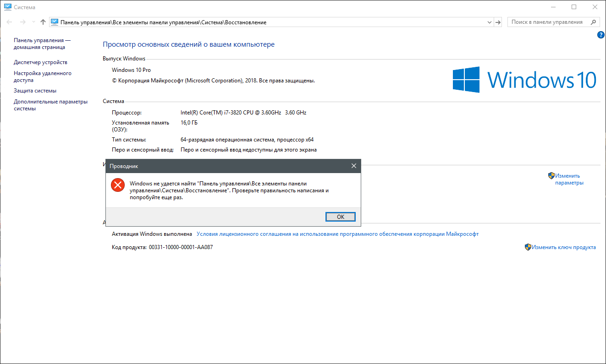Click the Windows 10 Pro edition text
Image resolution: width=606 pixels, height=364 pixels.
pyautogui.click(x=131, y=70)
